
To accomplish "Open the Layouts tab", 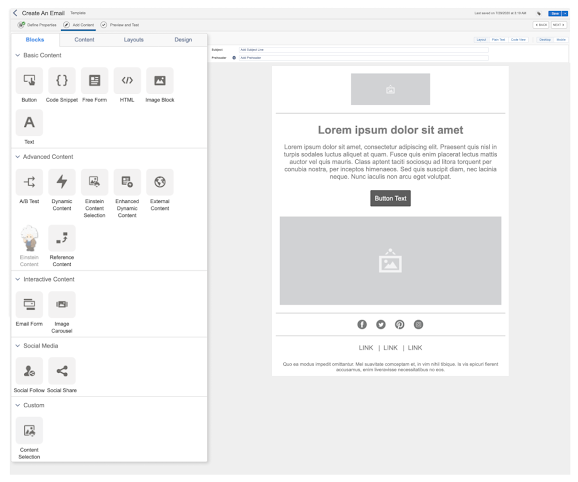I will [x=133, y=40].
